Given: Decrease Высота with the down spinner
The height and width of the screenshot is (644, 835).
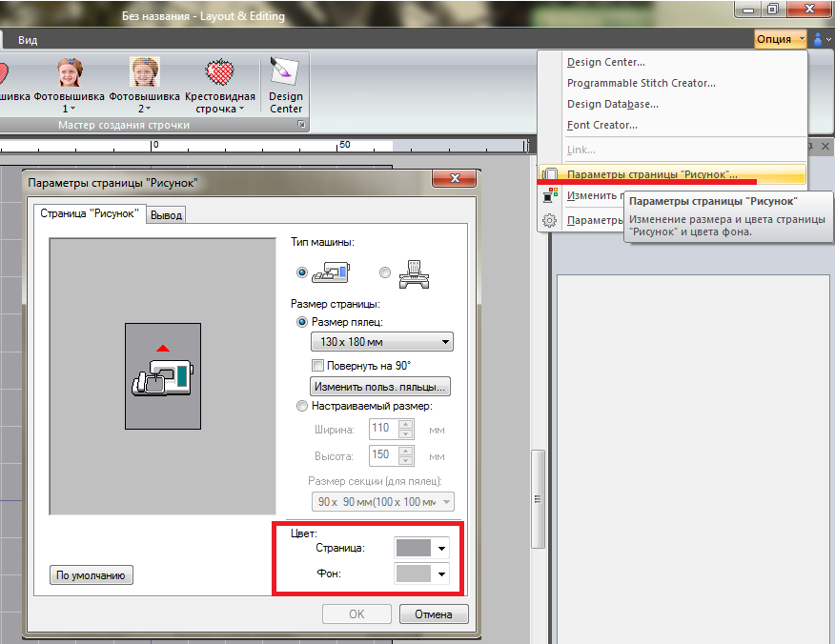Looking at the screenshot, I should pyautogui.click(x=406, y=460).
